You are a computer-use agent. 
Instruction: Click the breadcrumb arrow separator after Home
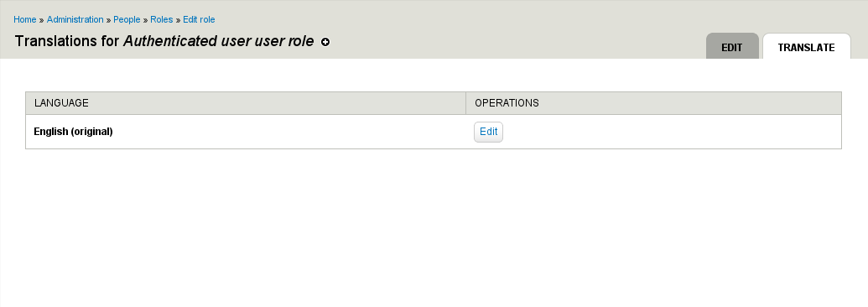(x=42, y=20)
